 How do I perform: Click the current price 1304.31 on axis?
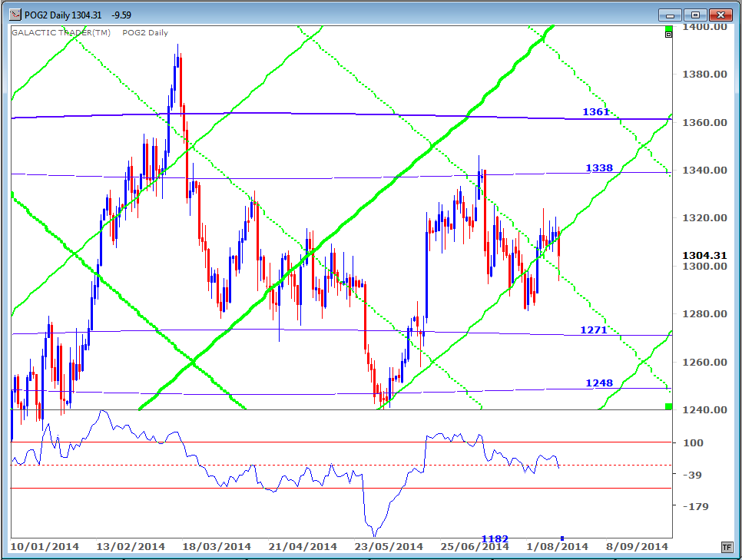click(704, 255)
